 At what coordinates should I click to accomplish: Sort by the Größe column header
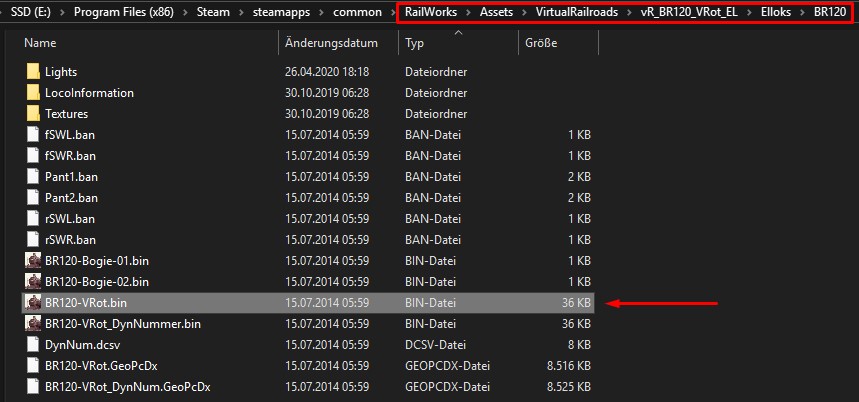coord(541,43)
